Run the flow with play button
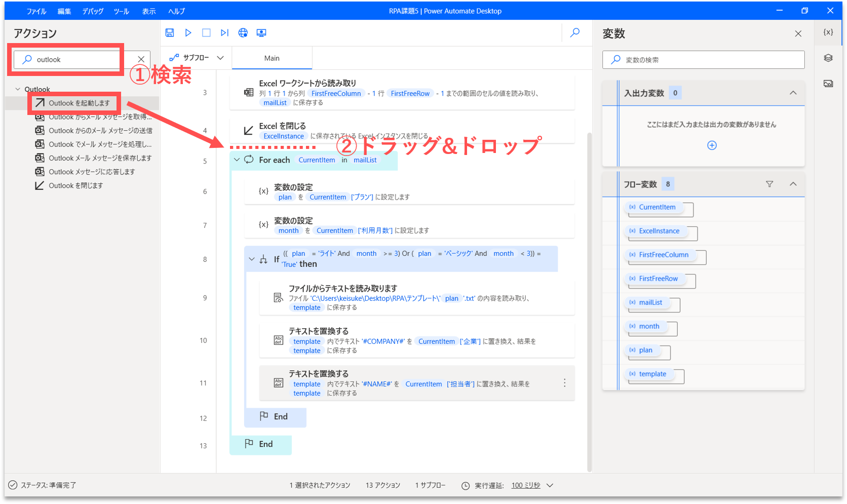847x504 pixels. pos(188,33)
